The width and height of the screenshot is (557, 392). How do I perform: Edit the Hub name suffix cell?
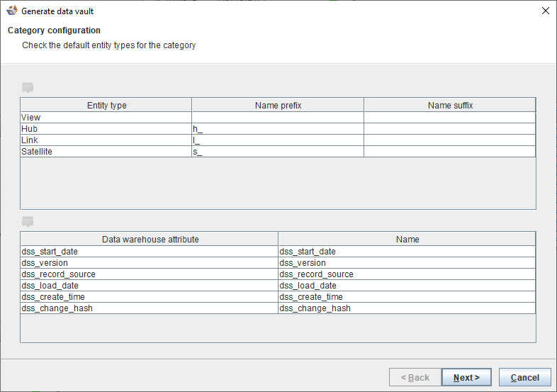point(450,129)
